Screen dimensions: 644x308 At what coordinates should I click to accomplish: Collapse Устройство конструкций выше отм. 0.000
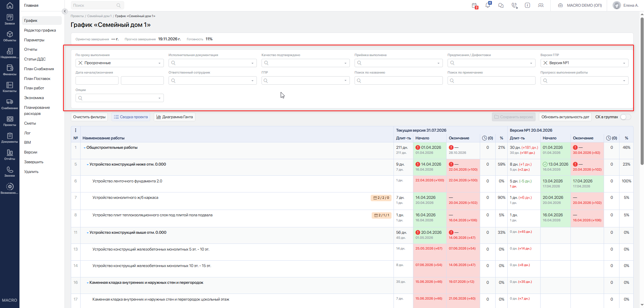pyautogui.click(x=88, y=233)
